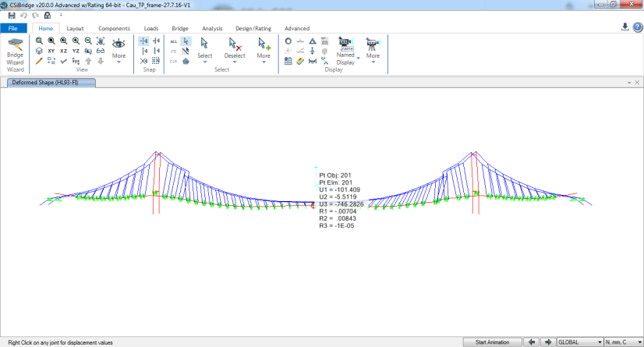Switch to the Bridge ribbon tab

(180, 28)
